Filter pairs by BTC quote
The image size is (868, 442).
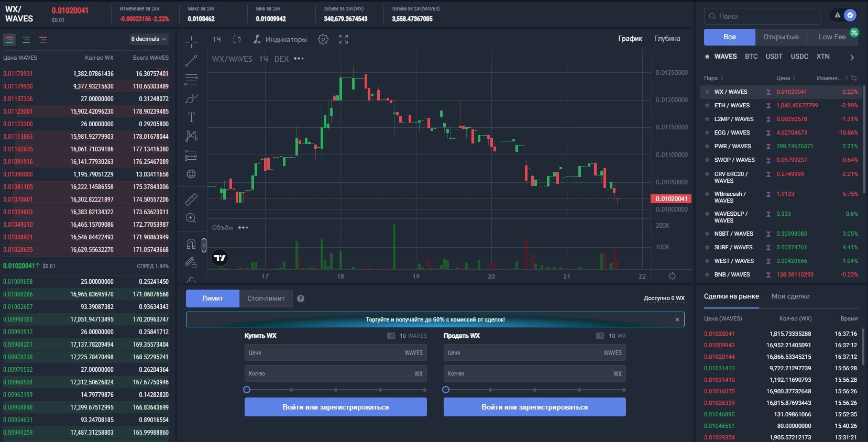pyautogui.click(x=751, y=57)
